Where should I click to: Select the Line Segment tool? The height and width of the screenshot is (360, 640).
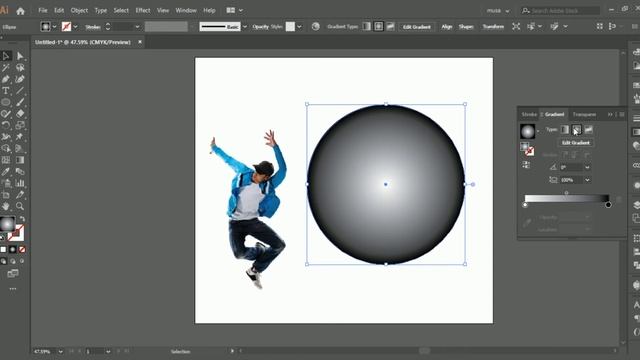[x=20, y=91]
